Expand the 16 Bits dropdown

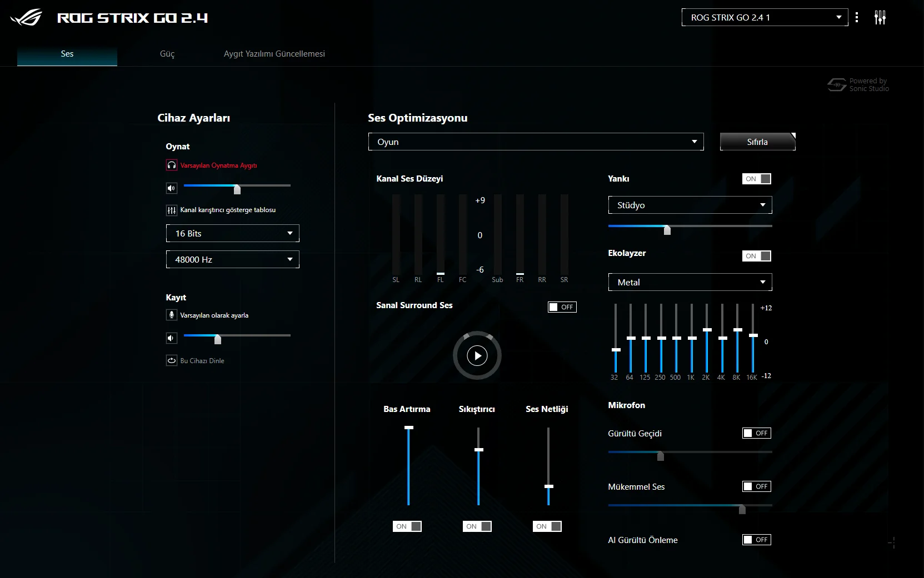click(233, 233)
